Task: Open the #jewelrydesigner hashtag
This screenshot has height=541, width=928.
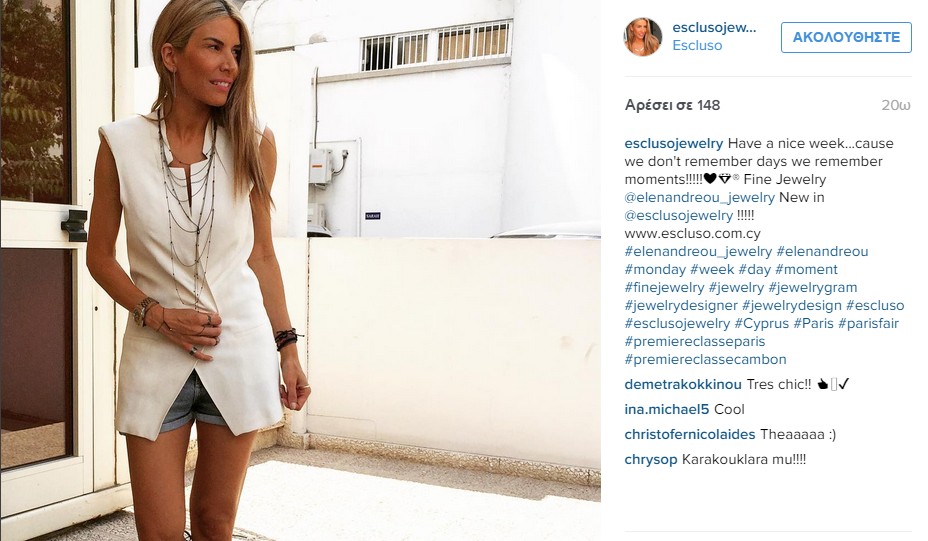Action: [681, 305]
